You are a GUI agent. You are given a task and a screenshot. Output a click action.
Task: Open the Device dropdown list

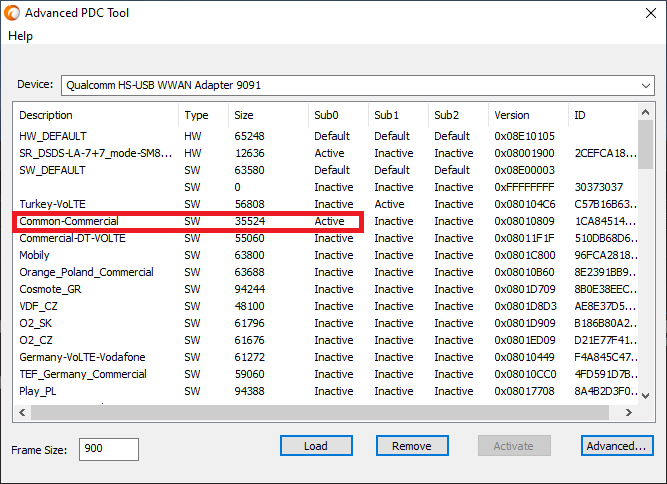pos(646,85)
